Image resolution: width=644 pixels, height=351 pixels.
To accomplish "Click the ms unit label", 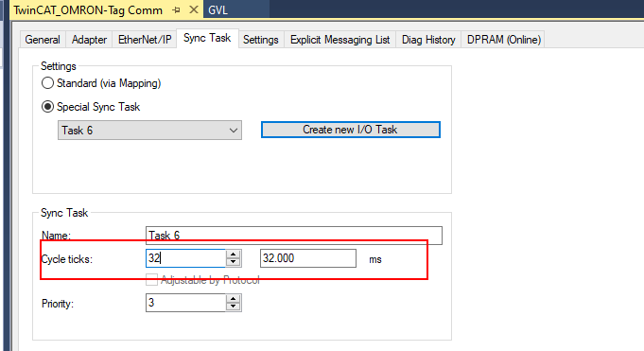I will tap(375, 260).
